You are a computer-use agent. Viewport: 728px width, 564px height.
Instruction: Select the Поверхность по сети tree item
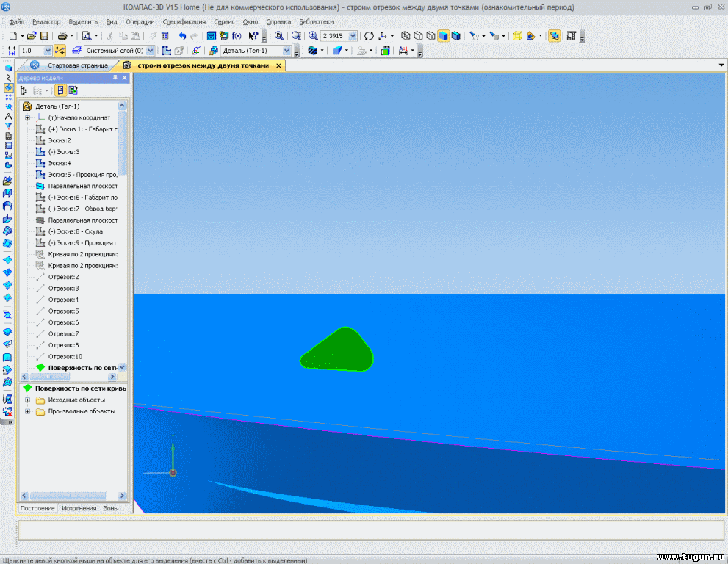[82, 368]
